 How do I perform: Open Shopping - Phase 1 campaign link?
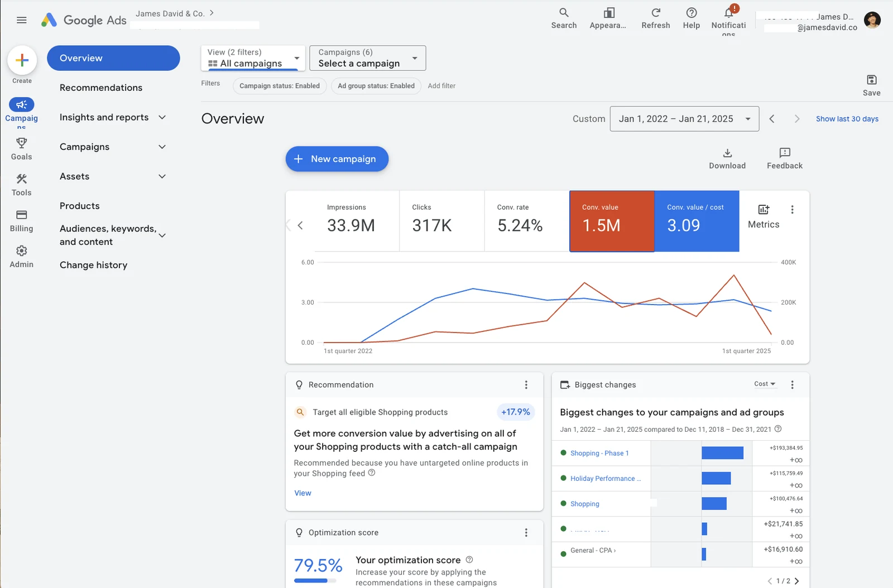[599, 453]
